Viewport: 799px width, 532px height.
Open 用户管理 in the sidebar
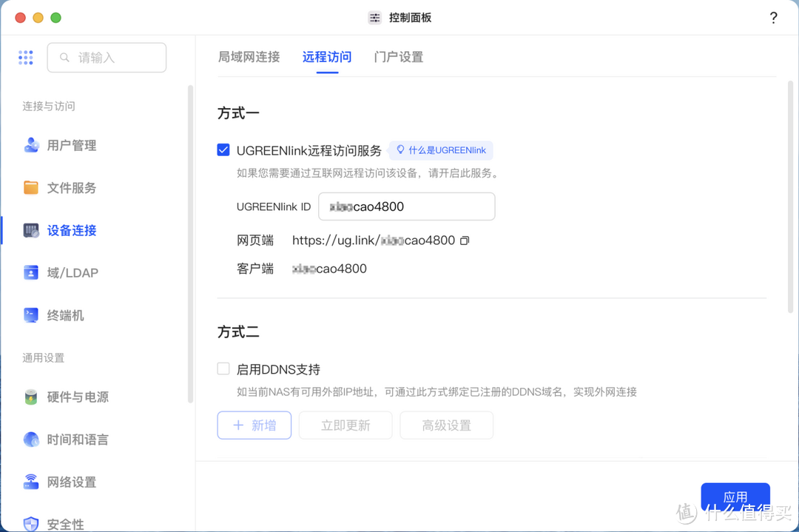[72, 145]
